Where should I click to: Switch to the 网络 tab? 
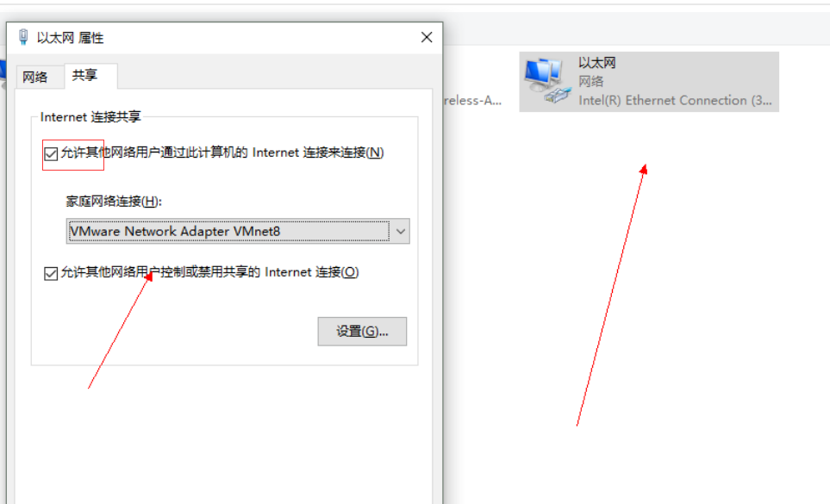pyautogui.click(x=35, y=78)
